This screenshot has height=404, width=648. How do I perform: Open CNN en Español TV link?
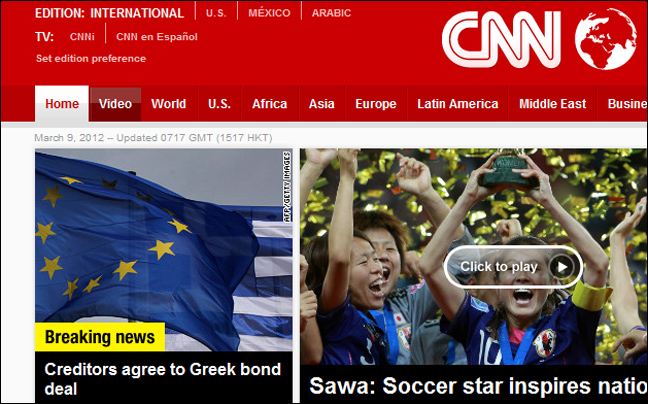(x=157, y=37)
